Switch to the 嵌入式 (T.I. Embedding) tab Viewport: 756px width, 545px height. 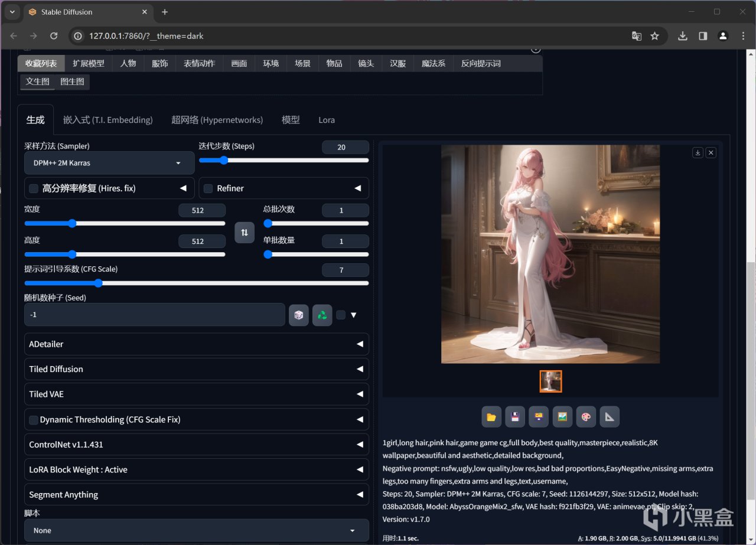coord(107,120)
